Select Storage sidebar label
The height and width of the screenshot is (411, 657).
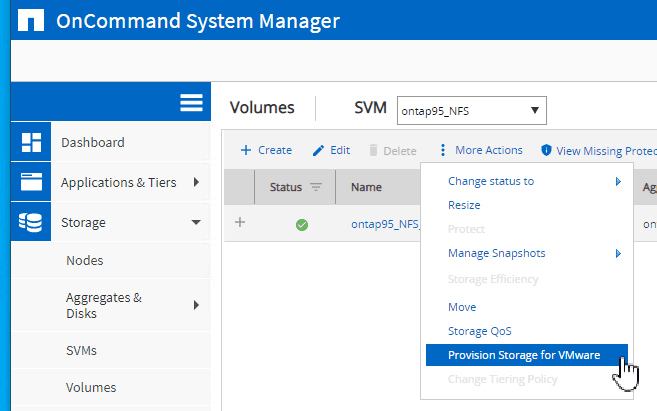(x=83, y=222)
